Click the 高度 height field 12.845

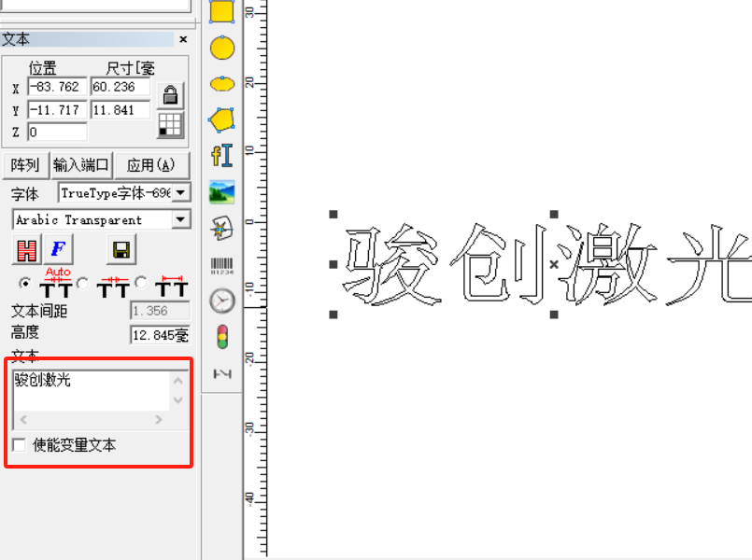click(160, 335)
